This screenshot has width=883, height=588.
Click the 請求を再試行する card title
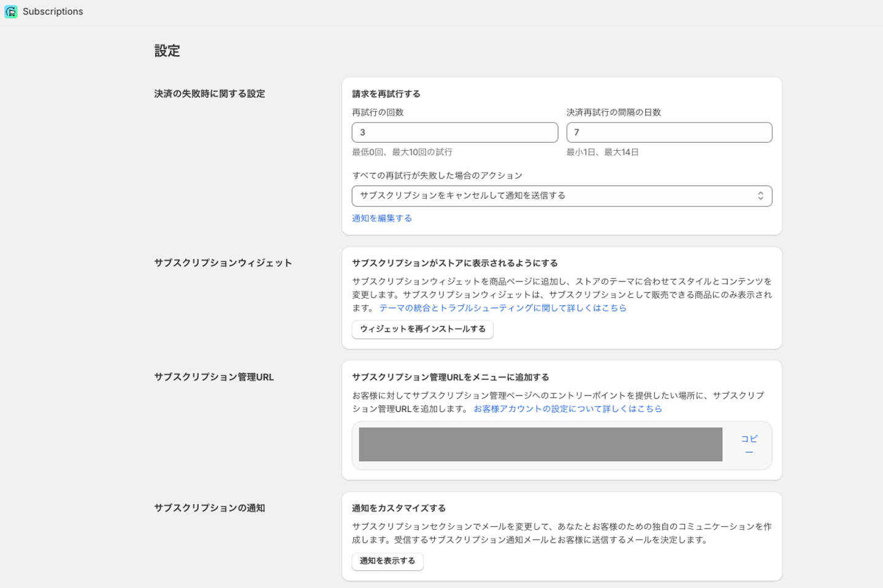pos(386,94)
